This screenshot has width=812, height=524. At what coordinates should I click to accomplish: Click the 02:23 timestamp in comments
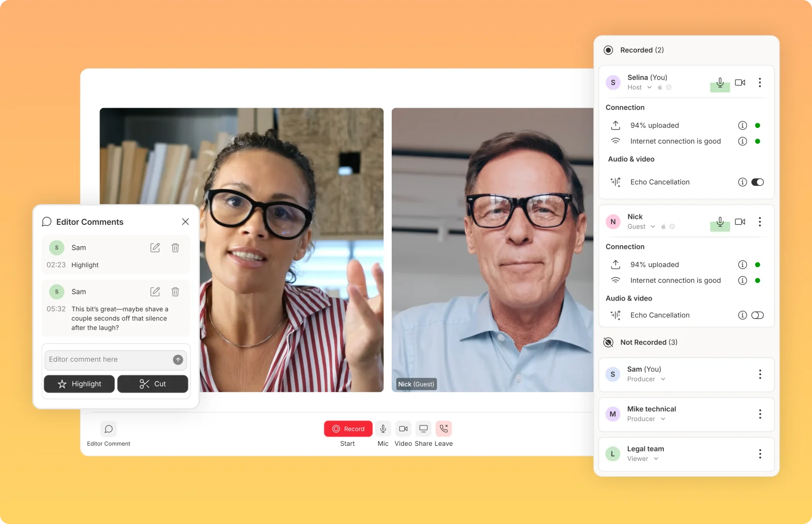(x=56, y=265)
